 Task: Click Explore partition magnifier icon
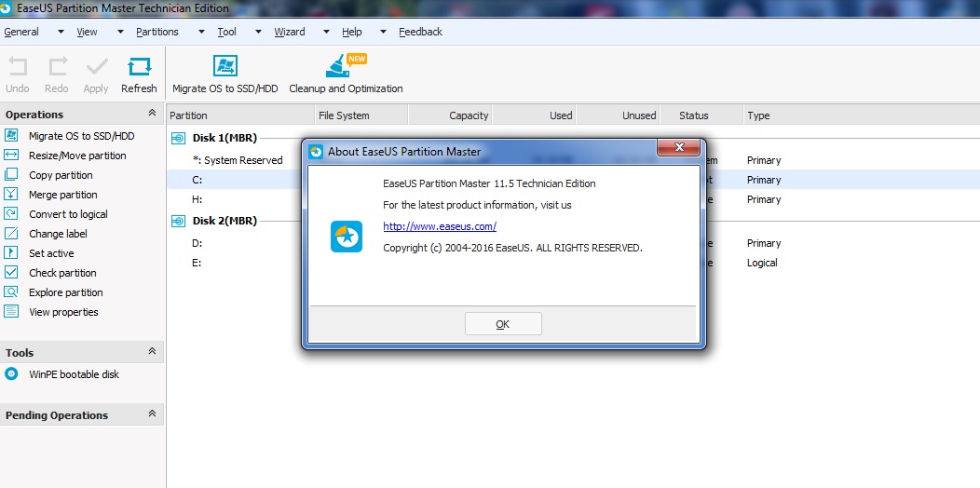coord(11,291)
